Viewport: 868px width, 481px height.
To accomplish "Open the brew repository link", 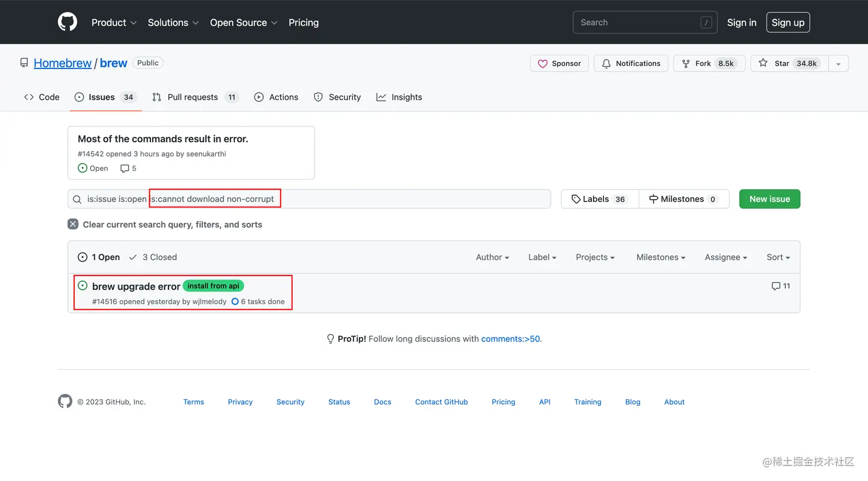I will click(114, 63).
